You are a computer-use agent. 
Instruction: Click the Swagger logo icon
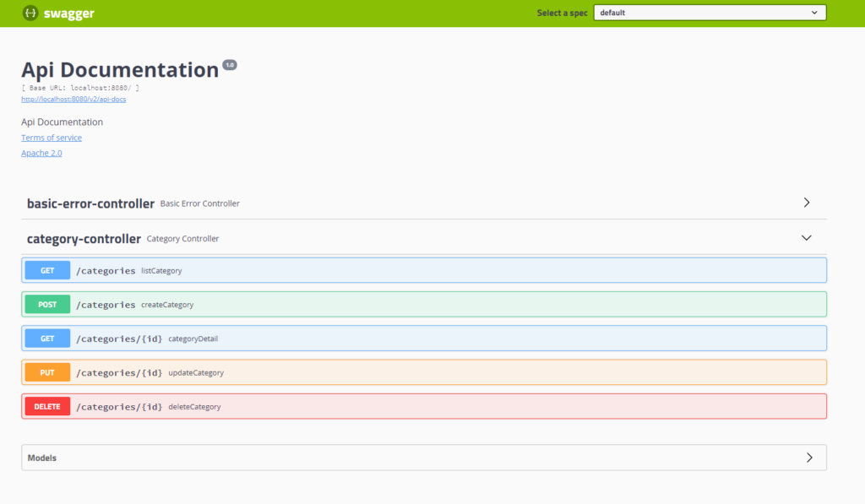[30, 14]
